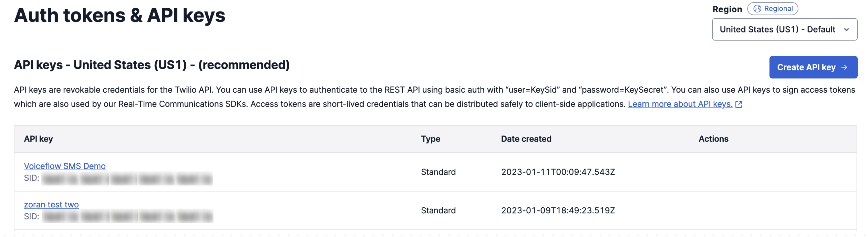Click the arrow icon on Create API key
868x237 pixels.
coord(844,67)
